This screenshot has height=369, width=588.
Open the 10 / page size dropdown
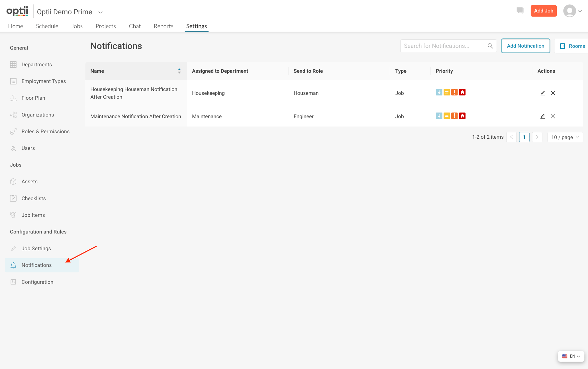[x=565, y=137]
